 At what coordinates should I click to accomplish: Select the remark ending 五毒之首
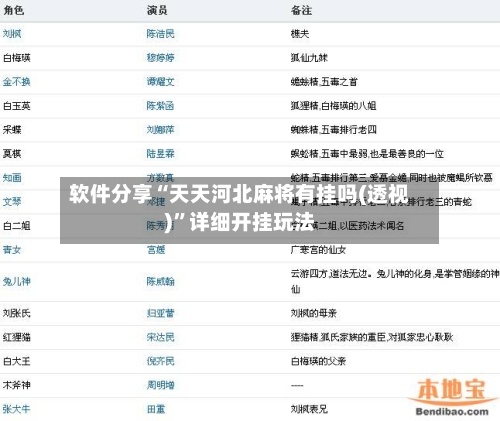click(x=324, y=82)
